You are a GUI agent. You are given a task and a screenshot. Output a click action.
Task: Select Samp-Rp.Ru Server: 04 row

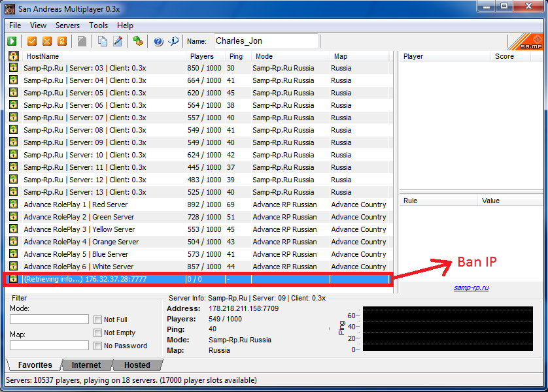(x=197, y=80)
